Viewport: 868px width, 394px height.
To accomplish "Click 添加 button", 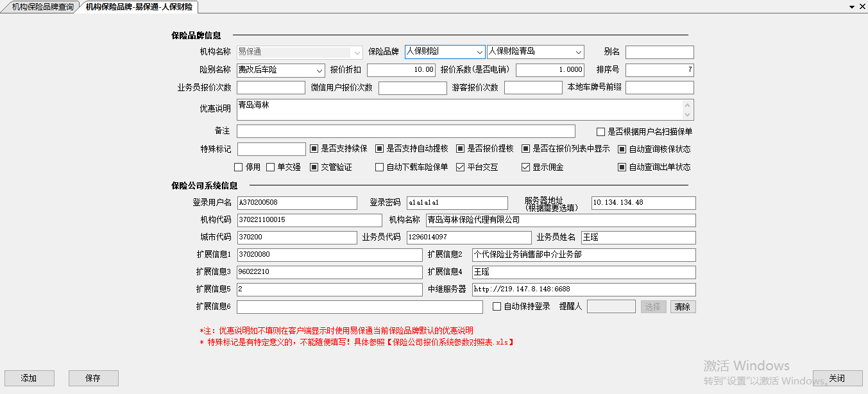I will click(30, 379).
